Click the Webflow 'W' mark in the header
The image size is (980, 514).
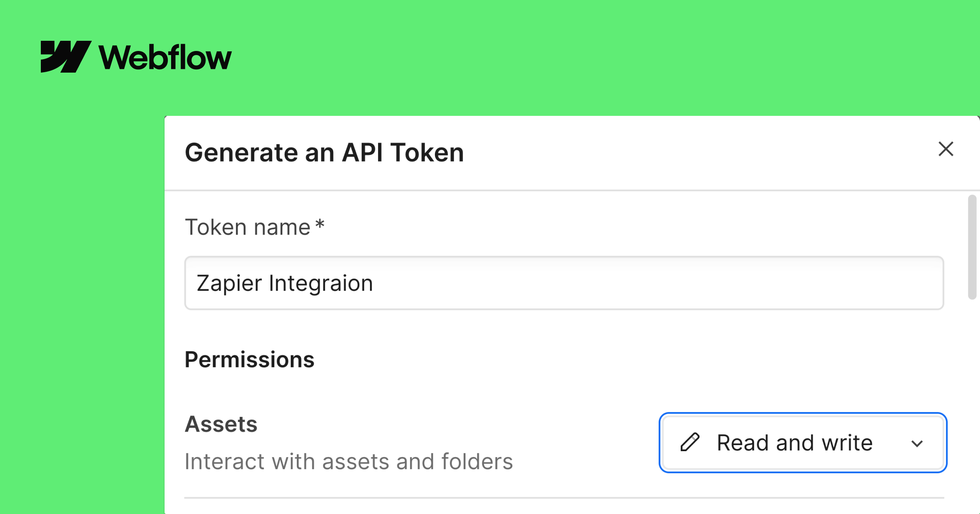click(67, 57)
